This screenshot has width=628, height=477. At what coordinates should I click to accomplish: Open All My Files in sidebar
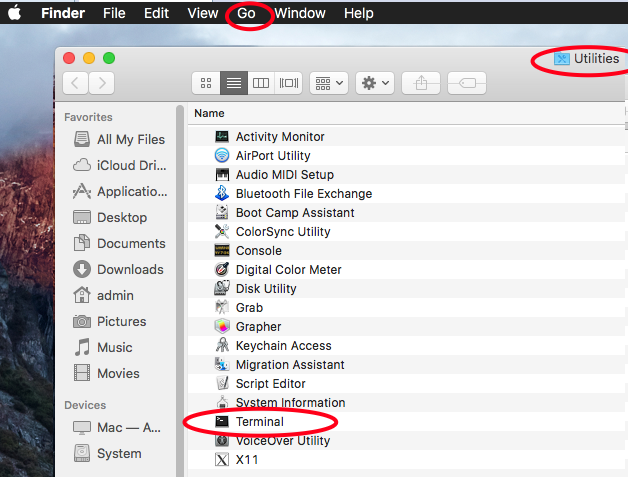point(119,139)
